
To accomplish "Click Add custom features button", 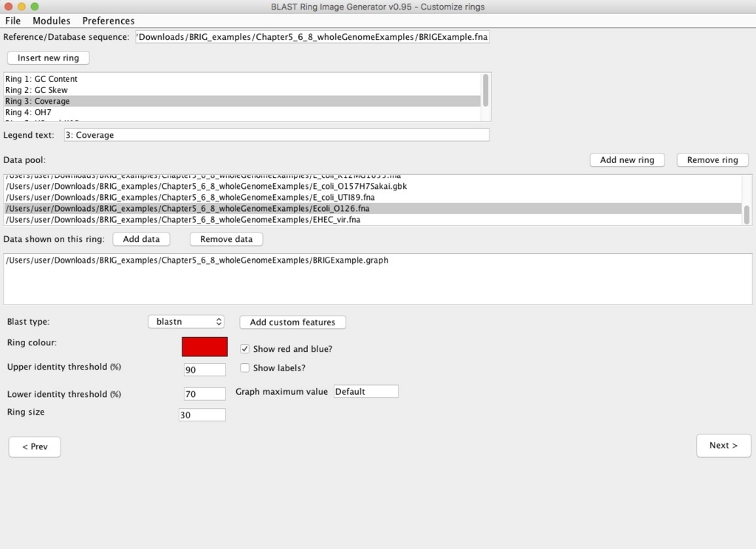I will tap(292, 322).
